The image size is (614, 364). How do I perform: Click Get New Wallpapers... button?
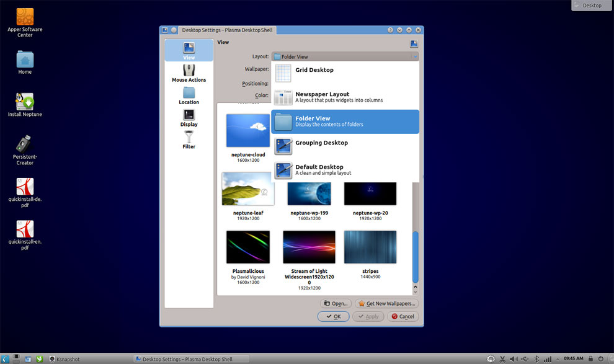point(386,303)
